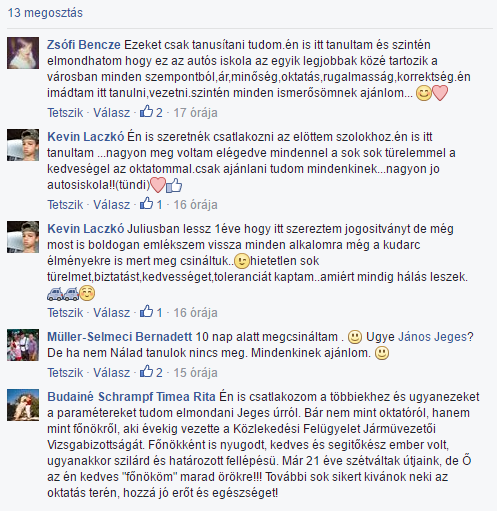Click Válasz under Kevin's Juliusban comment

[111, 313]
